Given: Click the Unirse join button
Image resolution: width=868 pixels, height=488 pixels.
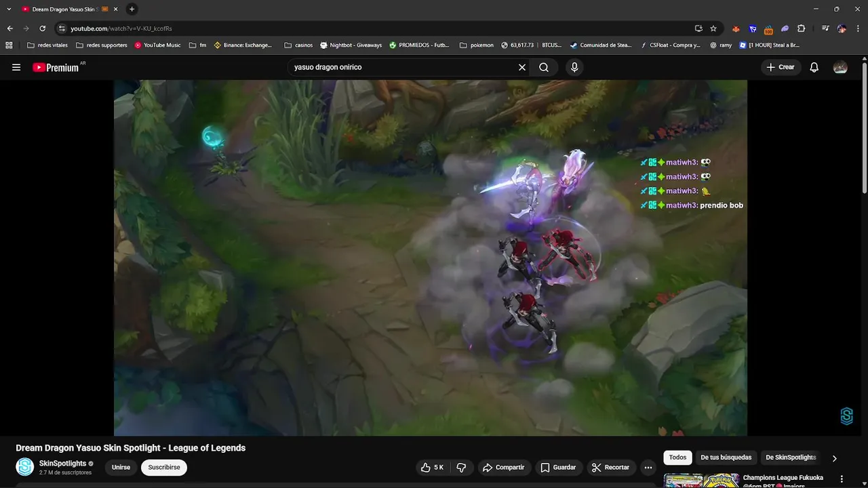Looking at the screenshot, I should (121, 468).
